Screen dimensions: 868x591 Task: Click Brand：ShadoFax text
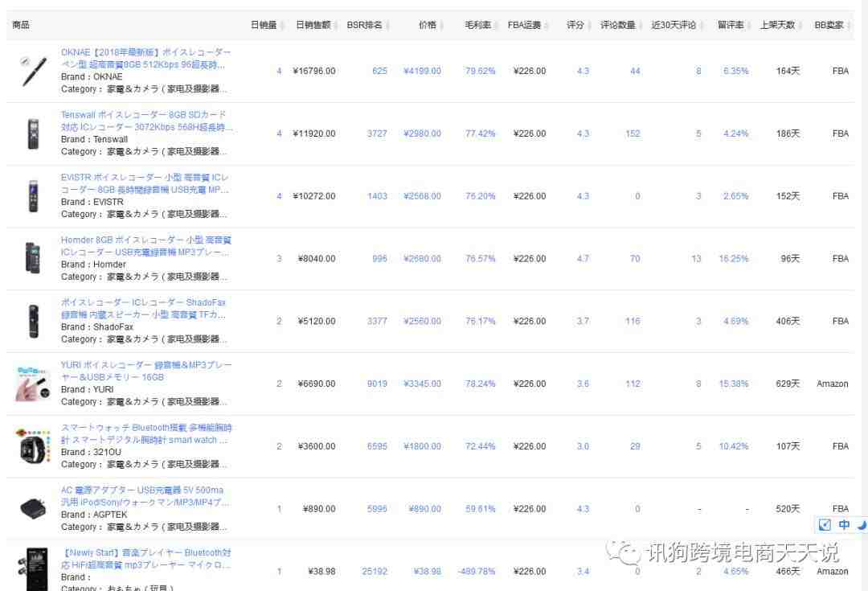pos(97,326)
